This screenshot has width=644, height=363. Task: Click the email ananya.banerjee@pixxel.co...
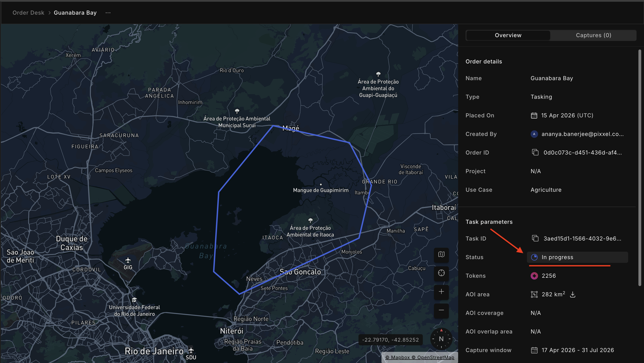[x=582, y=134]
